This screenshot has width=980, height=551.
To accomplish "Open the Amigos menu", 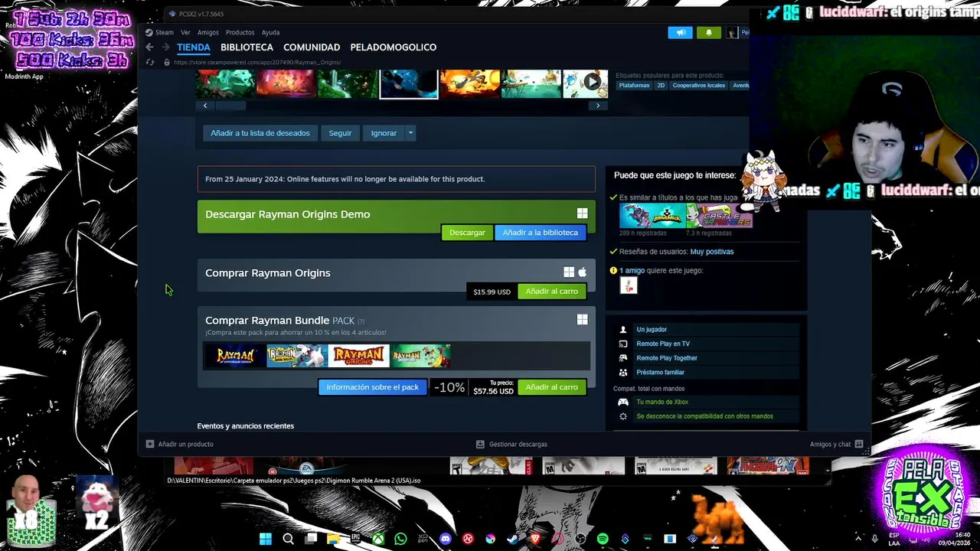I will 208,32.
